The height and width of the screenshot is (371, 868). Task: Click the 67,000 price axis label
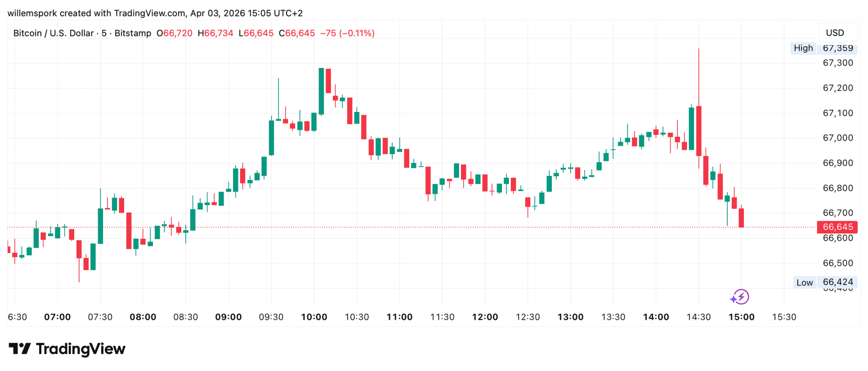[x=838, y=138]
